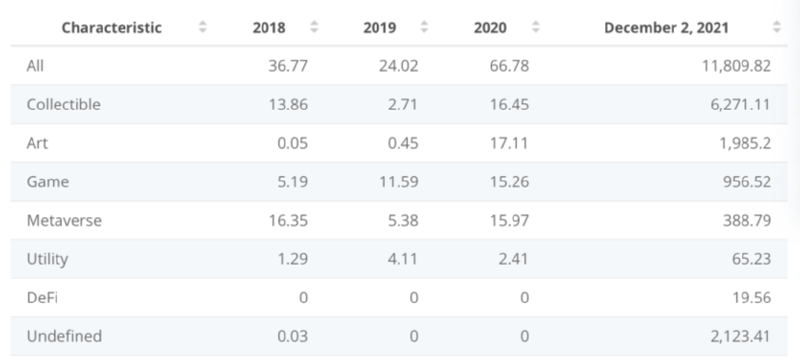Select the 2018 column header text

tap(269, 28)
